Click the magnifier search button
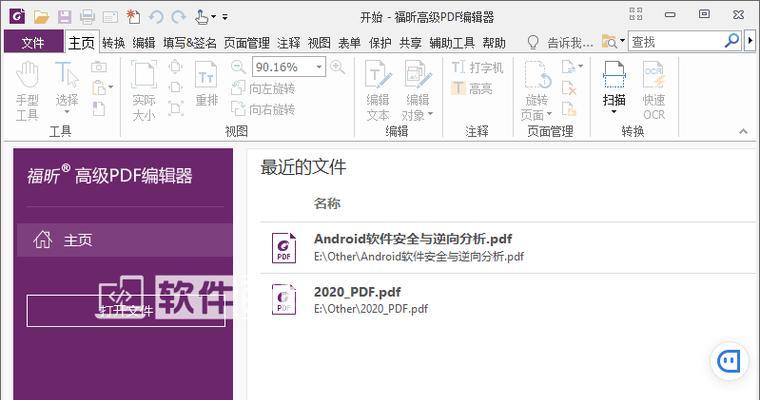The image size is (760, 400). [x=732, y=41]
